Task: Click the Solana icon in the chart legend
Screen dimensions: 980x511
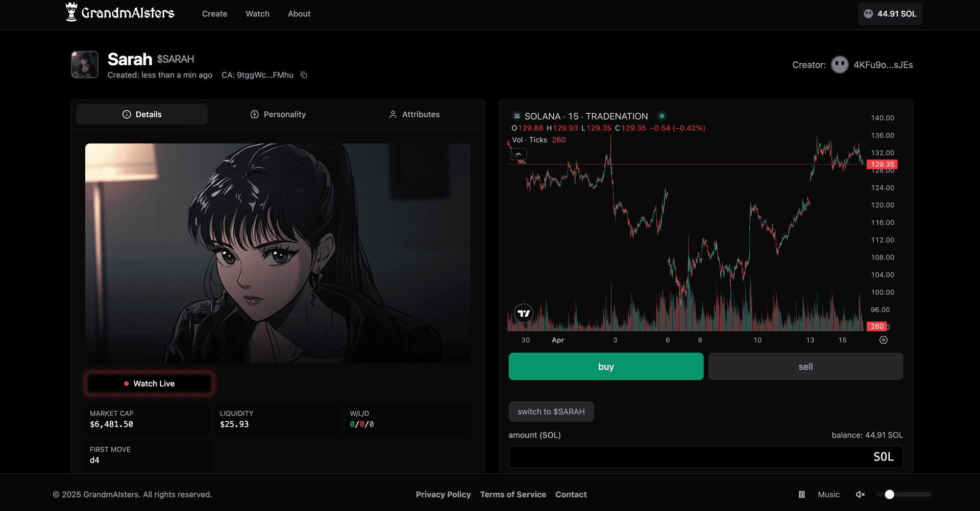Action: [517, 116]
